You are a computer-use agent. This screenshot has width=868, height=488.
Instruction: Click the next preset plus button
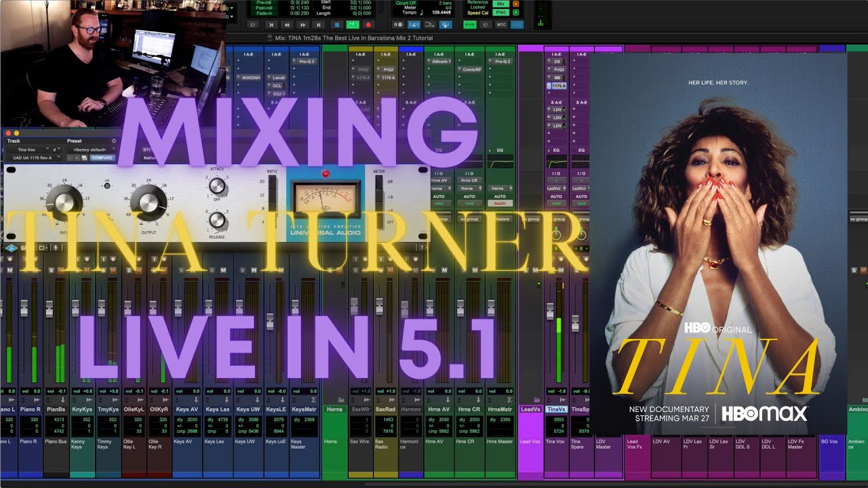click(x=77, y=158)
